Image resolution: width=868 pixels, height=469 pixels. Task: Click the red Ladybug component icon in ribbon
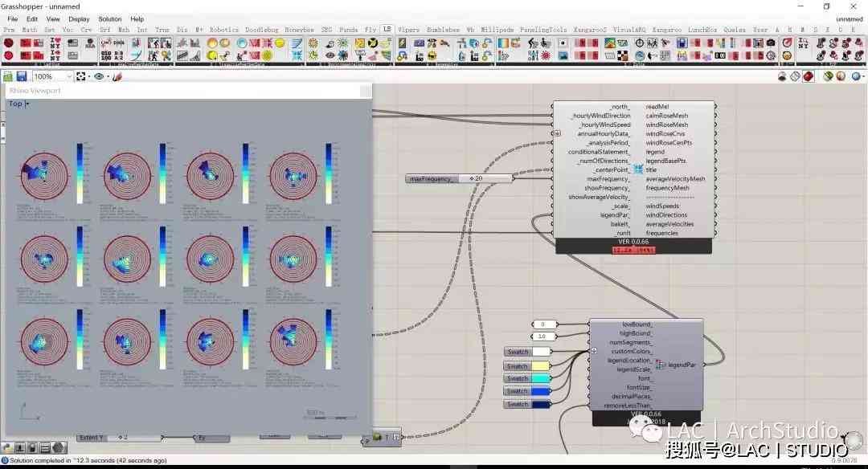pos(8,43)
